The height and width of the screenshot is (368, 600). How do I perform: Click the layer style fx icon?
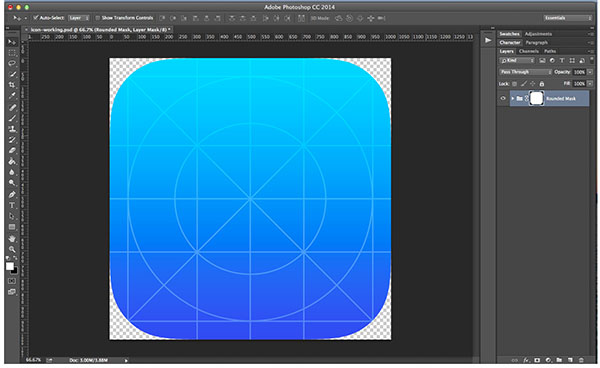526,360
